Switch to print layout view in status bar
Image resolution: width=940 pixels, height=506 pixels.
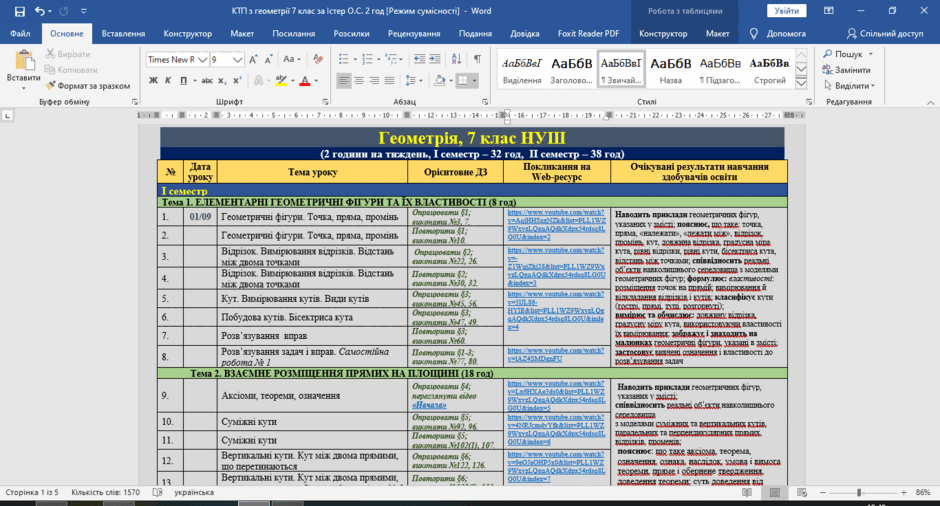click(775, 492)
